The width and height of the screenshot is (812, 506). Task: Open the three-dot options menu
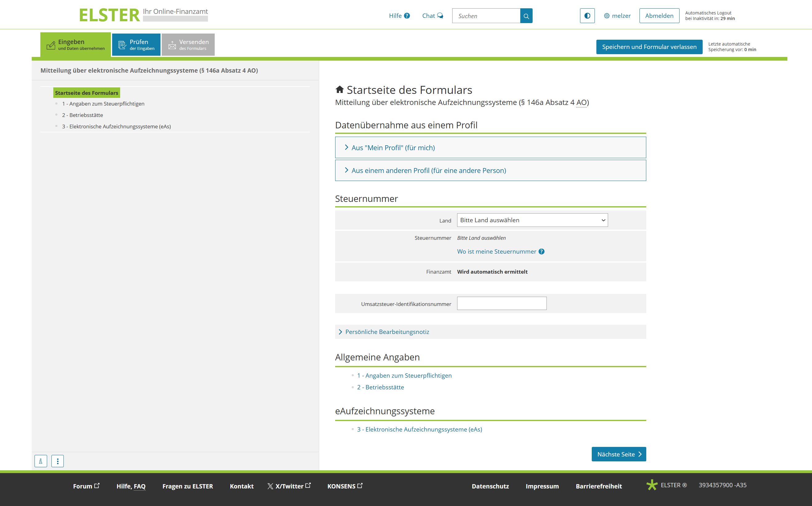[x=58, y=461]
